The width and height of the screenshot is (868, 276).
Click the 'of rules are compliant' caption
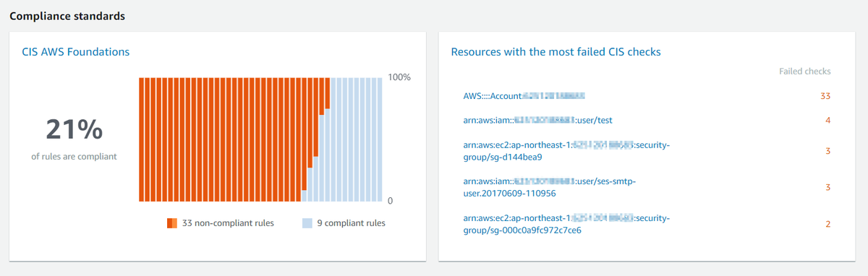(x=74, y=156)
